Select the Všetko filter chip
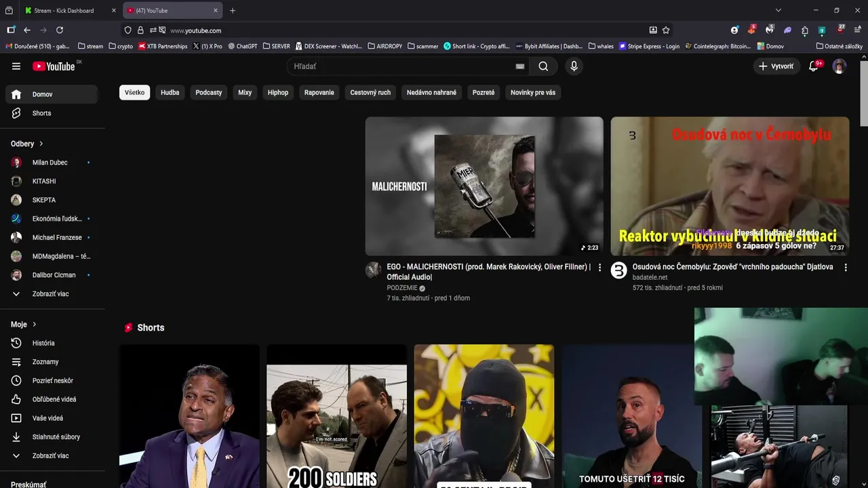Screen dimensions: 868x488 pos(134,92)
